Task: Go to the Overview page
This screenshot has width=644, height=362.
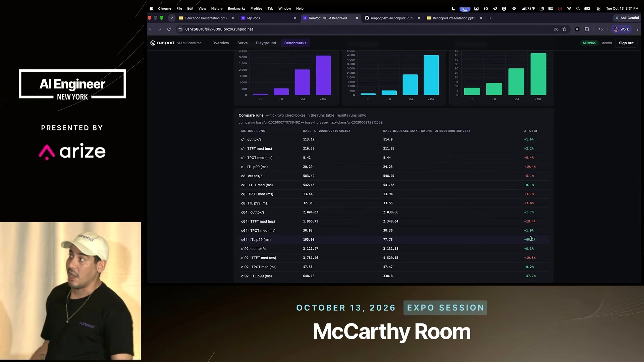Action: (x=221, y=43)
